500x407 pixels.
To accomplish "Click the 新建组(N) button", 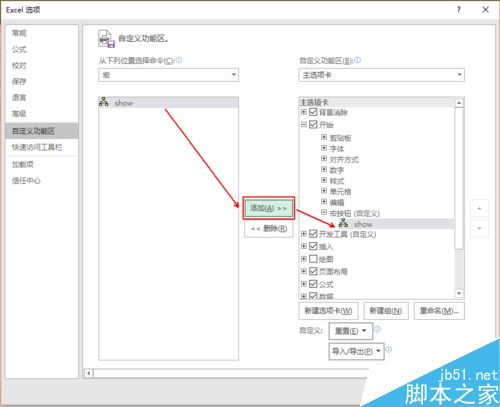I will point(386,311).
